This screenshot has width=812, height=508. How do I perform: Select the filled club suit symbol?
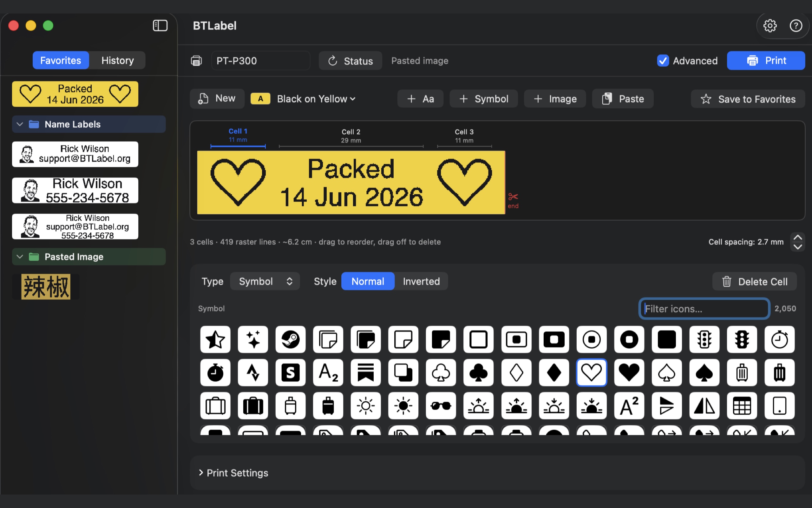pos(478,373)
